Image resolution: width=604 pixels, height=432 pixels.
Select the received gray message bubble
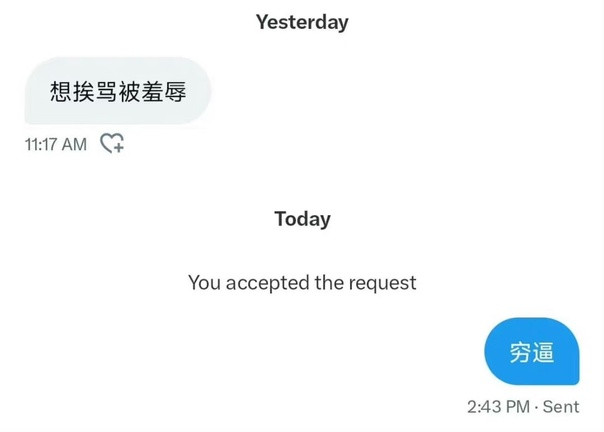[x=118, y=91]
